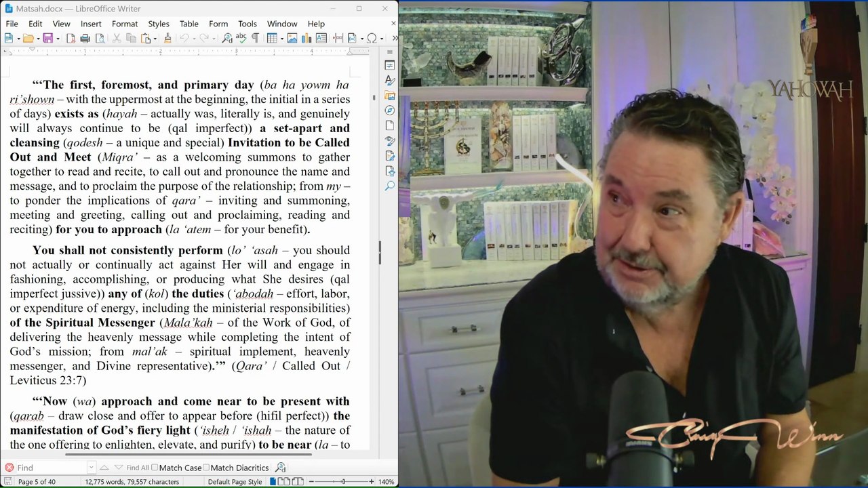Switch to single-page view in status bar

pyautogui.click(x=273, y=482)
